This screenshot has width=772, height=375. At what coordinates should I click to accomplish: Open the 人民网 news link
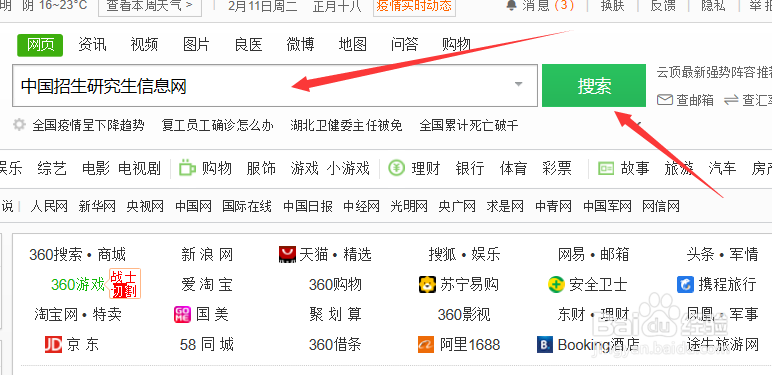click(49, 206)
